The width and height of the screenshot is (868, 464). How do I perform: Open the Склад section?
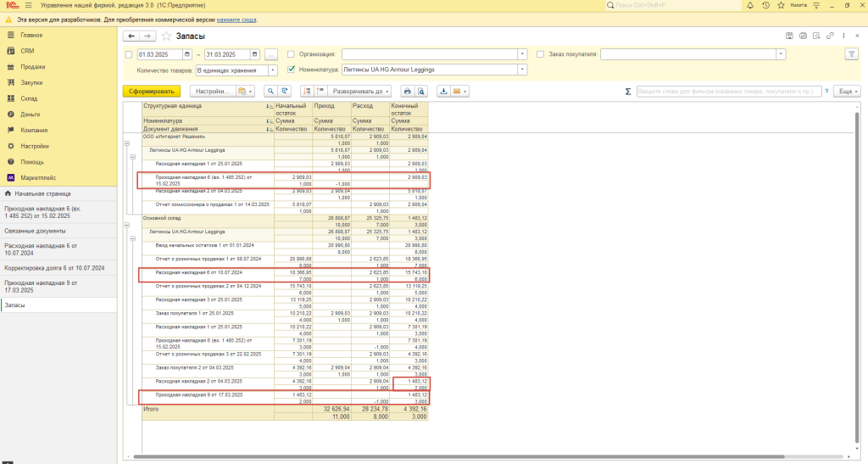58,98
